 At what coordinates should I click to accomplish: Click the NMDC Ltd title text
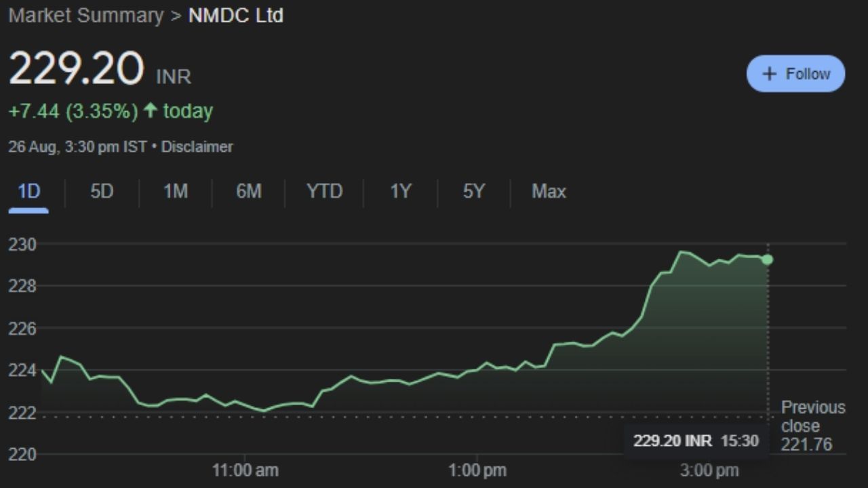click(x=235, y=16)
